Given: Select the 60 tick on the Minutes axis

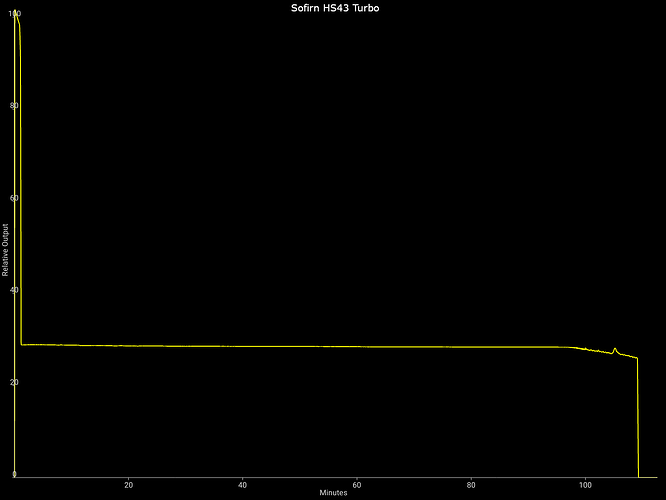Looking at the screenshot, I should point(357,484).
